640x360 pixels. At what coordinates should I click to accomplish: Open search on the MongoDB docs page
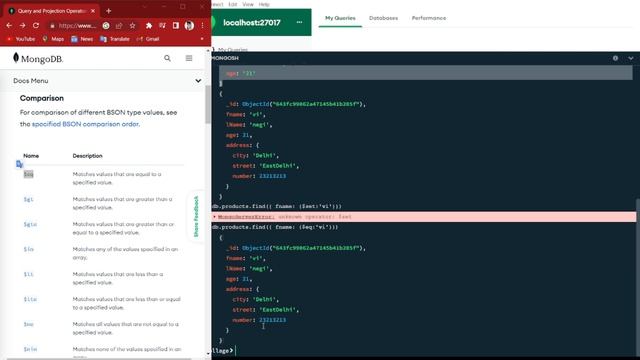coord(167,58)
